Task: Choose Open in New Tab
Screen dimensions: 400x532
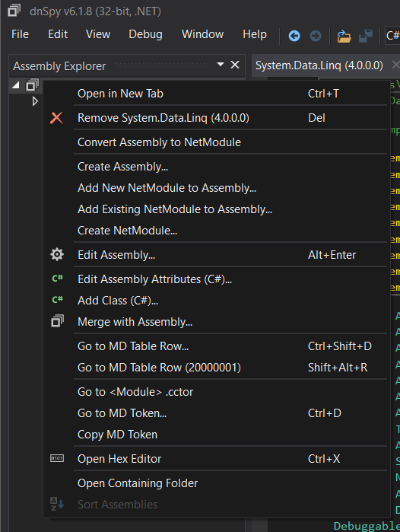Action: click(x=215, y=94)
